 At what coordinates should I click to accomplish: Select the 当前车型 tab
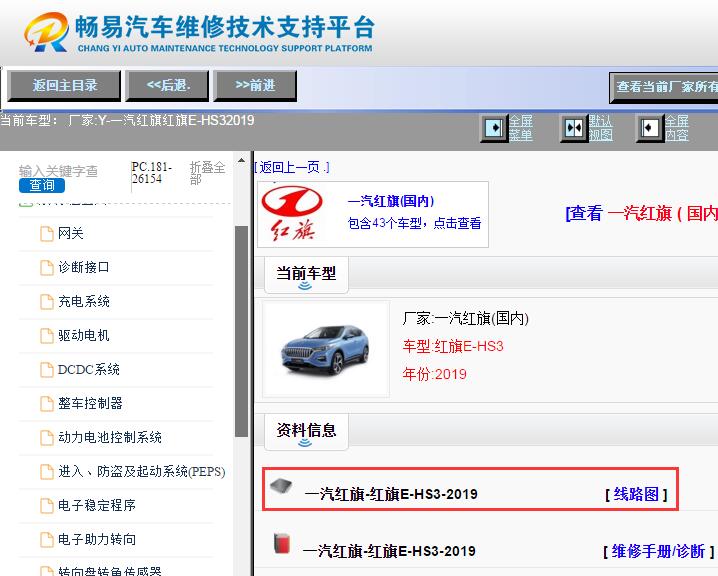(306, 275)
